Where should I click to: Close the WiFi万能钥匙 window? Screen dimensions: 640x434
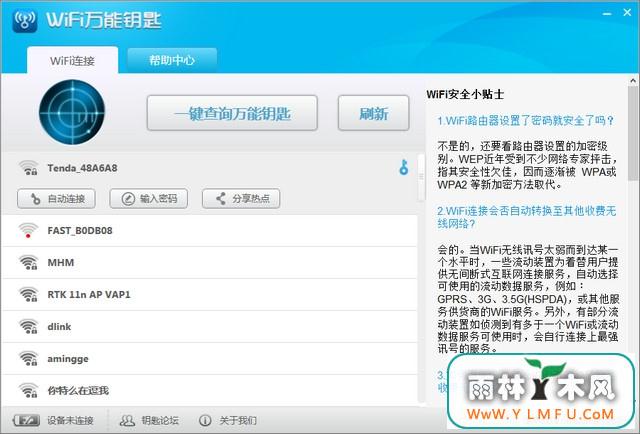point(627,13)
